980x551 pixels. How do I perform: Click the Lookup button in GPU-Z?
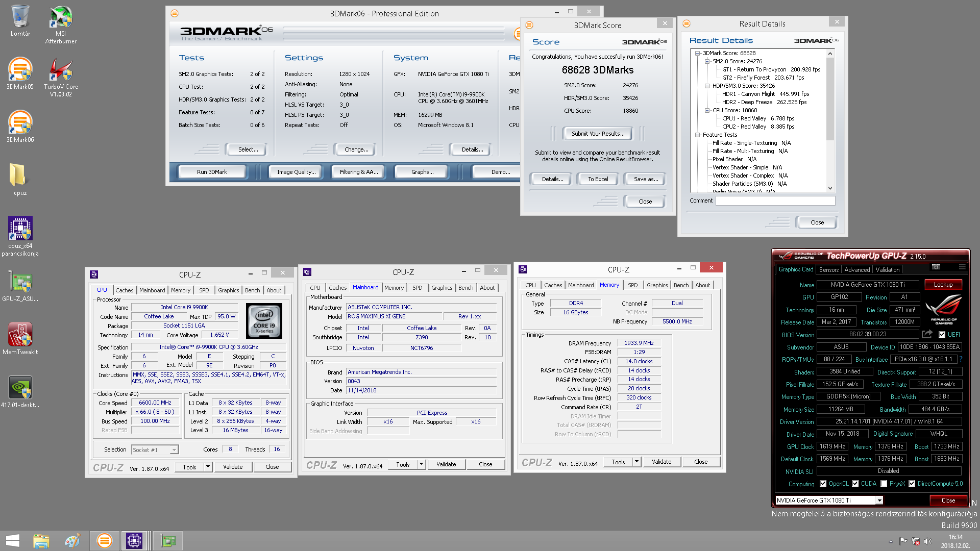(x=943, y=285)
